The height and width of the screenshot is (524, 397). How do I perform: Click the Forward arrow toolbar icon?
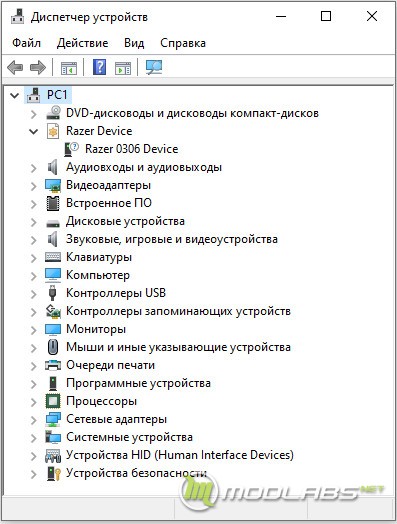point(38,68)
